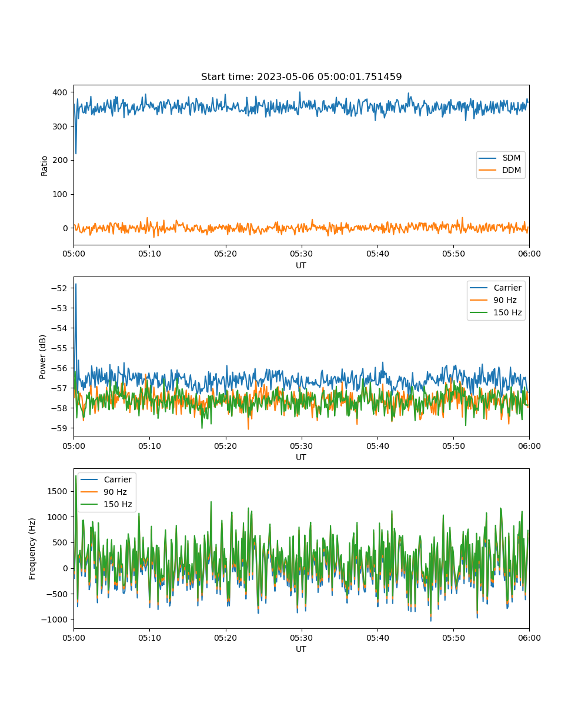Click the 06:00 tick under the ratio plot

[529, 254]
